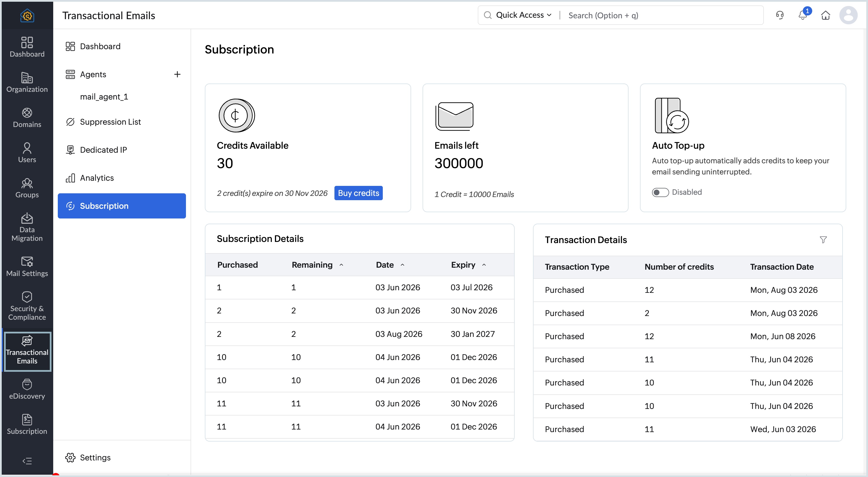Open the Dedicated IP menu item
The height and width of the screenshot is (477, 868).
[x=122, y=150]
